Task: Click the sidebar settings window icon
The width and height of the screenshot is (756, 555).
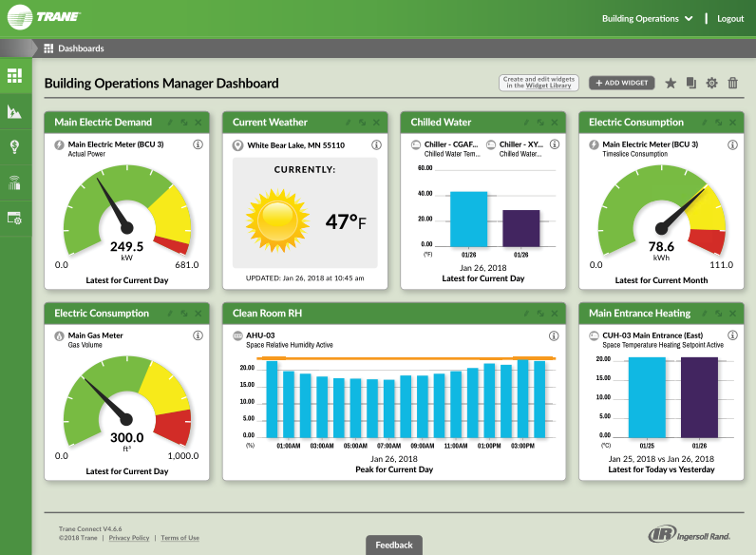Action: click(x=15, y=218)
